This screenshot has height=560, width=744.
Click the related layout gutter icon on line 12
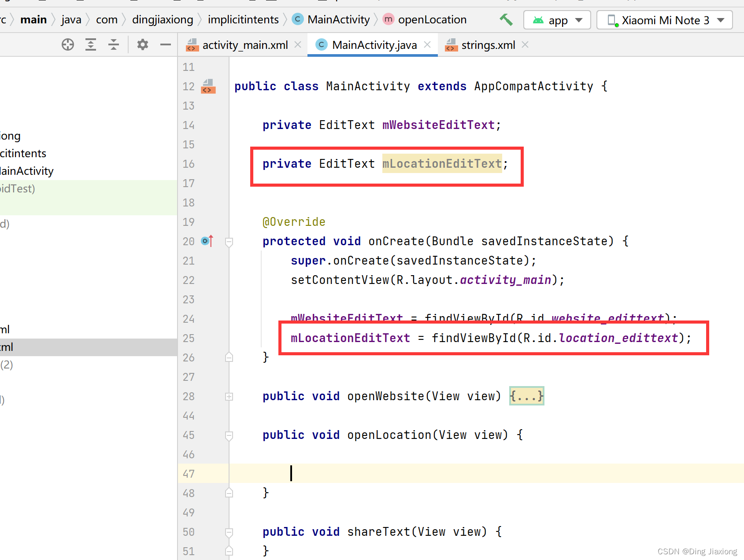coord(207,87)
